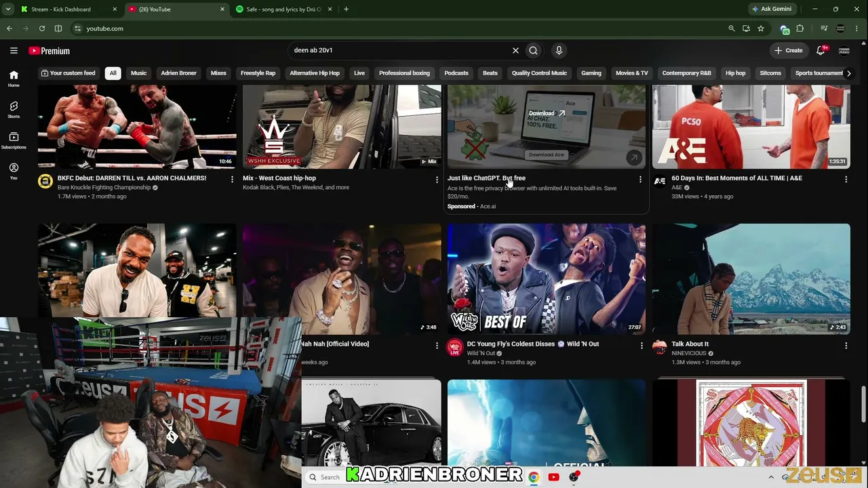Click the YouTube Premium logo
Screen dimensions: 868x488
(x=49, y=51)
